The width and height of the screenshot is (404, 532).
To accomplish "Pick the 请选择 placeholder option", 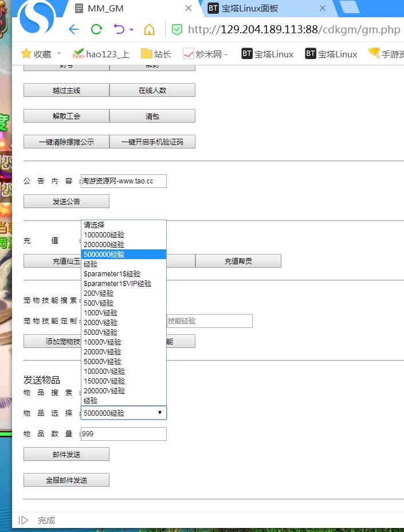I will pyautogui.click(x=95, y=225).
